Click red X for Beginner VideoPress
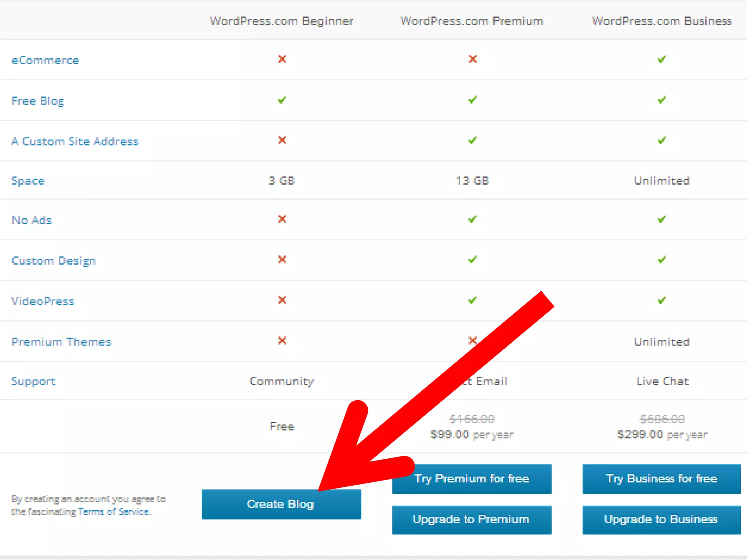Screen dimensions: 747x560 [x=282, y=300]
